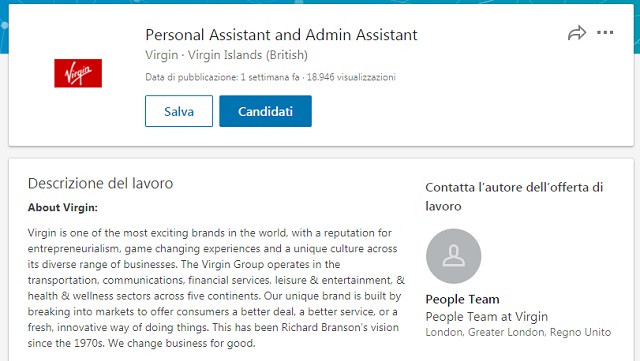640x361 pixels.
Task: Apply using the Candidati button
Action: pos(265,111)
